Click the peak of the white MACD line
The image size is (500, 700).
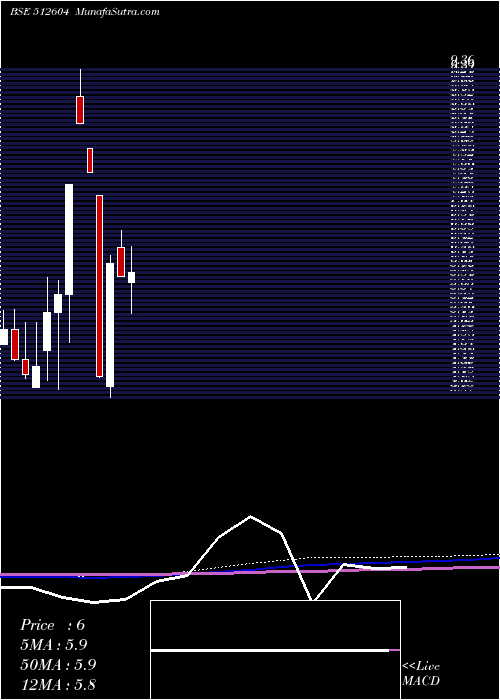click(x=250, y=517)
